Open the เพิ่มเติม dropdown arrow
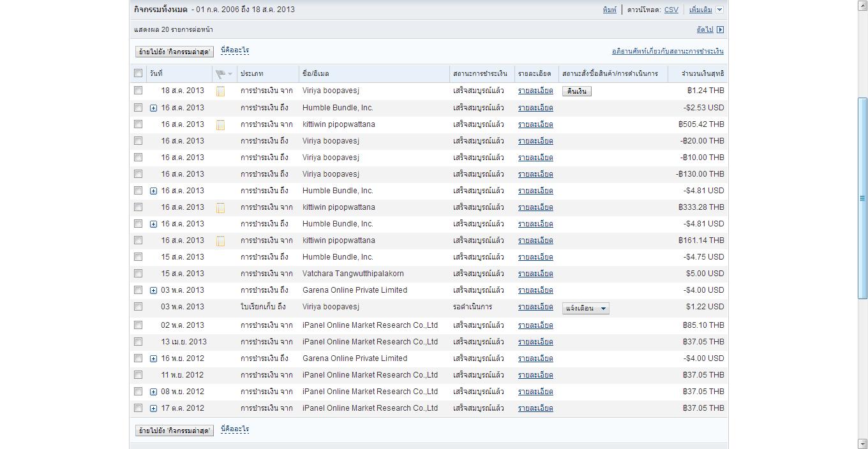 (x=719, y=10)
